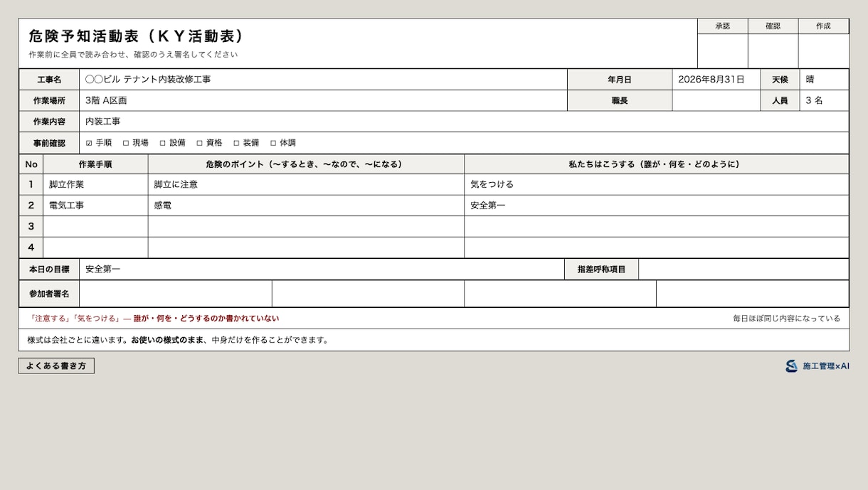Click the 承認 stamp box
The width and height of the screenshot is (868, 490).
[722, 51]
